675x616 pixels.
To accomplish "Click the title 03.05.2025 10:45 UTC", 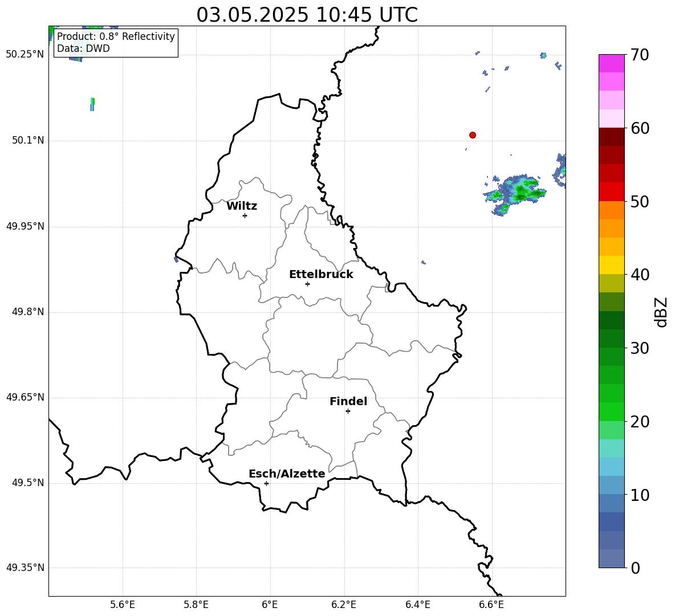I will pos(307,15).
